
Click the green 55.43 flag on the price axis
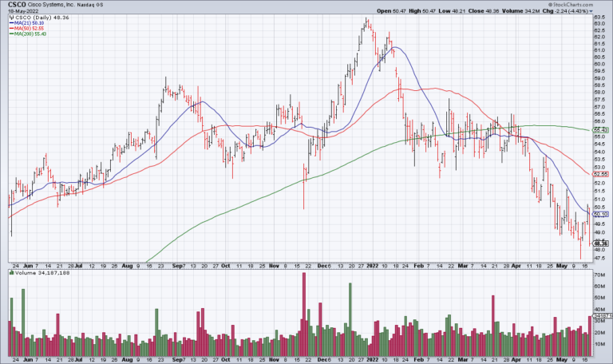pos(601,130)
